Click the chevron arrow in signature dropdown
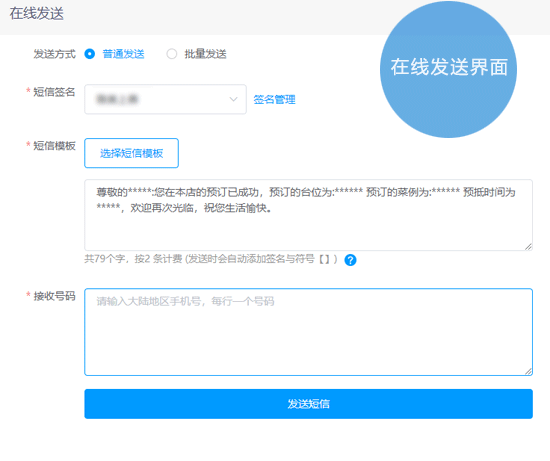 (233, 99)
